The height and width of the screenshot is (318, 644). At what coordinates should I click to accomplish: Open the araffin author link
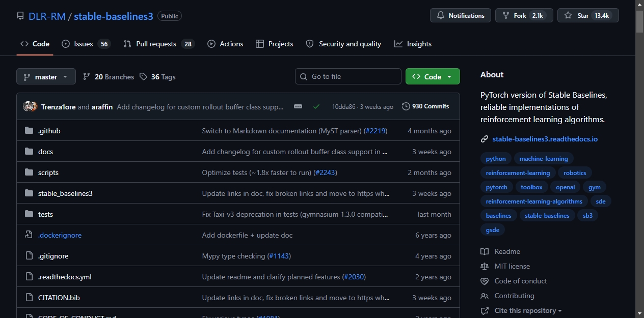click(x=102, y=107)
